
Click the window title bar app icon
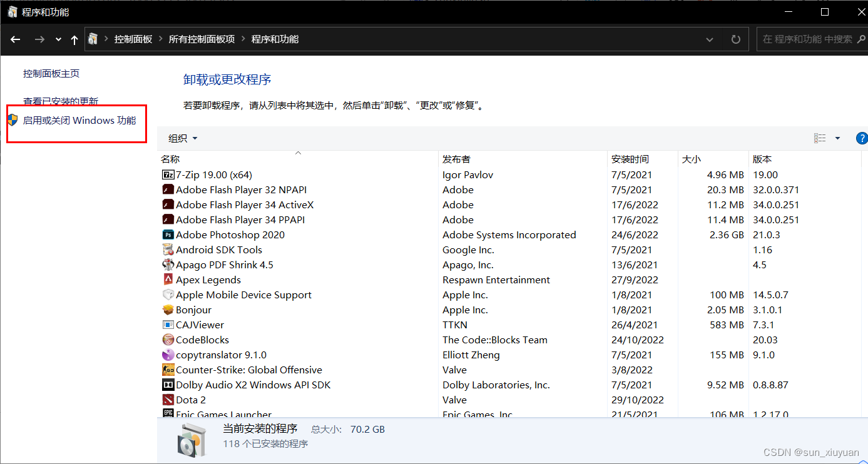coord(13,12)
